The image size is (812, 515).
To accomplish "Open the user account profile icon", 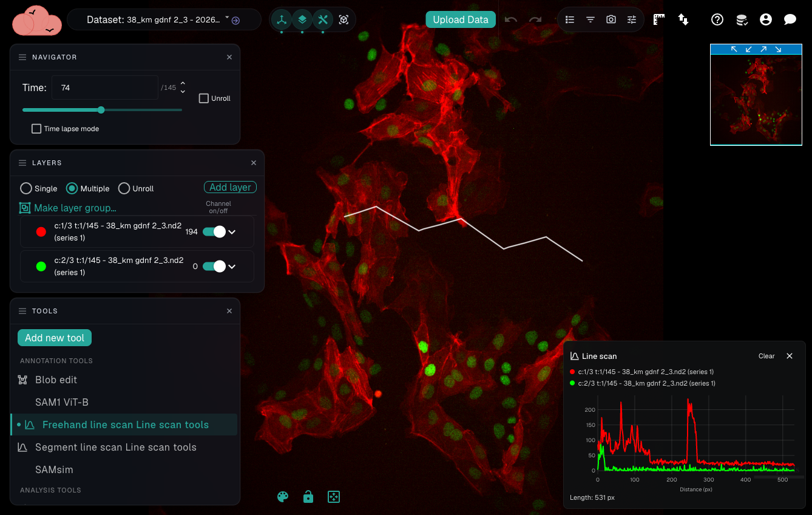I will point(766,19).
